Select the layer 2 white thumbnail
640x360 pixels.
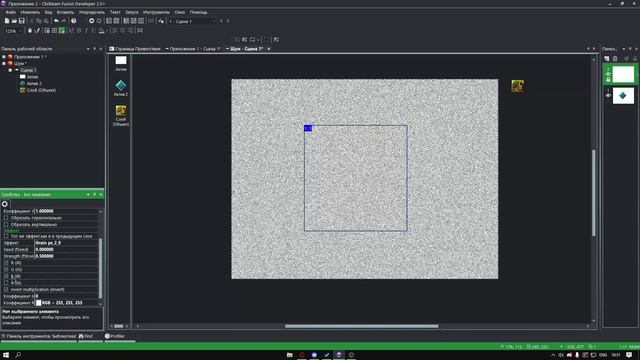click(623, 74)
